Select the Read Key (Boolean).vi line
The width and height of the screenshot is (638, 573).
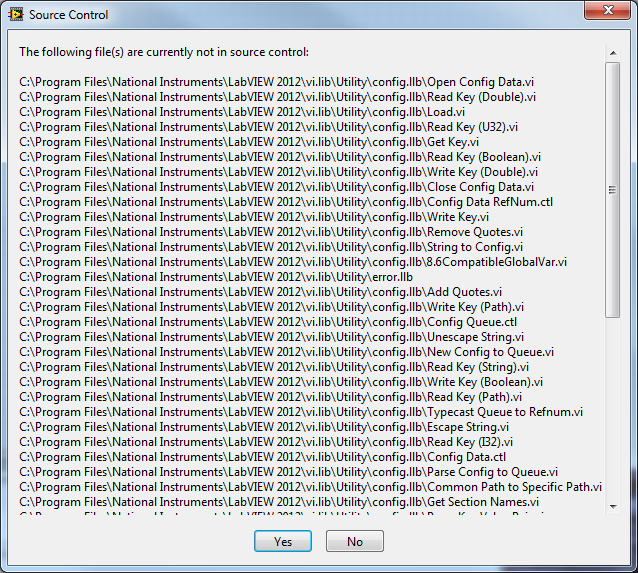(280, 157)
